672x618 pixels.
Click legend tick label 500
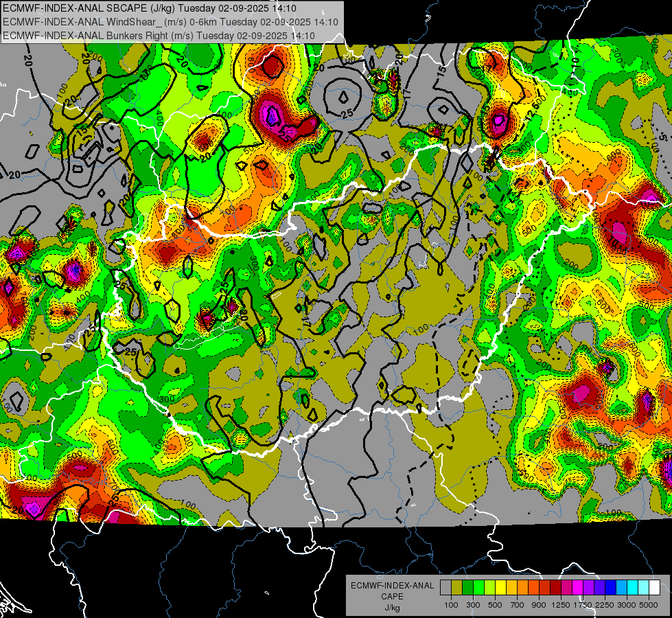tap(495, 605)
